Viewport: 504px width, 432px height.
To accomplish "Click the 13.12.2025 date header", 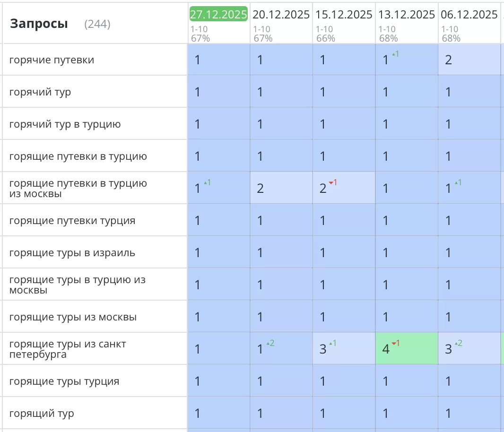I will point(407,15).
